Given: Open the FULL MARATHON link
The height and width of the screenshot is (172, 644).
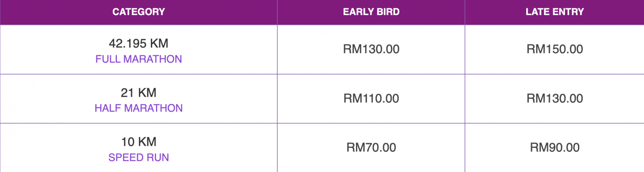Looking at the screenshot, I should pyautogui.click(x=139, y=59).
